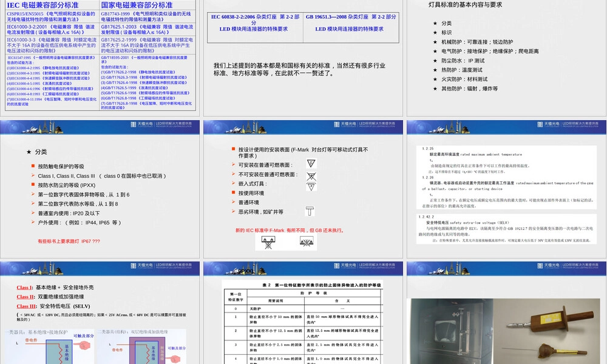Image resolution: width=607 pixels, height=364 pixels.
Task: Click the starred item '其他防护：辐射，爆炸等'
Action: (470, 89)
